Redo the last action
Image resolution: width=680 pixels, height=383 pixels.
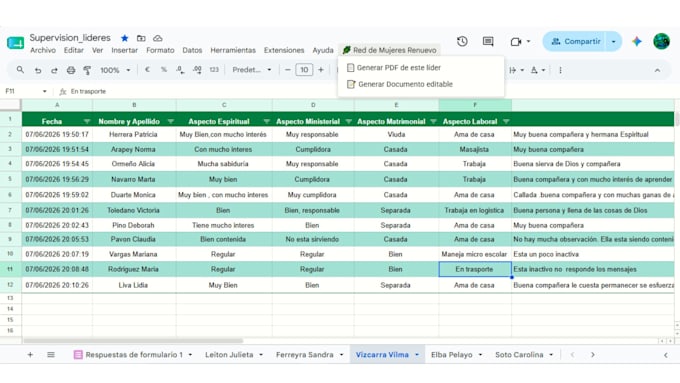pos(54,70)
